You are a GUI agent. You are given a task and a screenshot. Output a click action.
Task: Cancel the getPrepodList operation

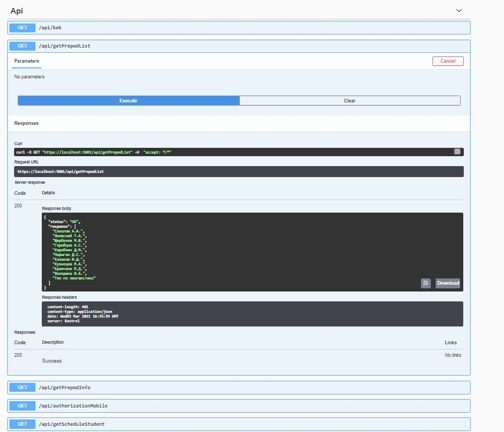click(x=447, y=61)
